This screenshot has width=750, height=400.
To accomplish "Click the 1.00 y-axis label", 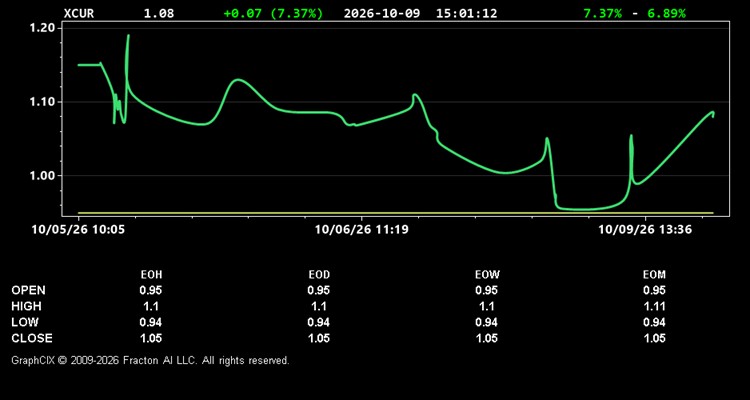I will coord(42,176).
